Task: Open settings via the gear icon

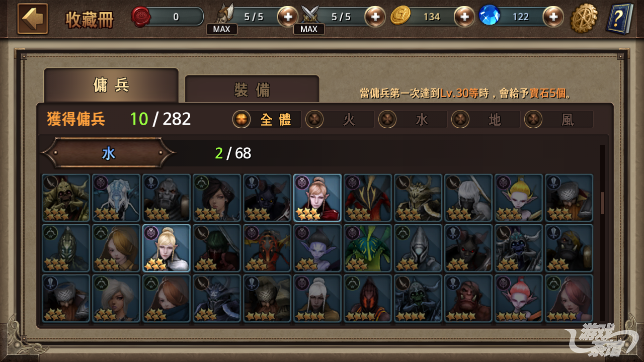Action: [584, 19]
